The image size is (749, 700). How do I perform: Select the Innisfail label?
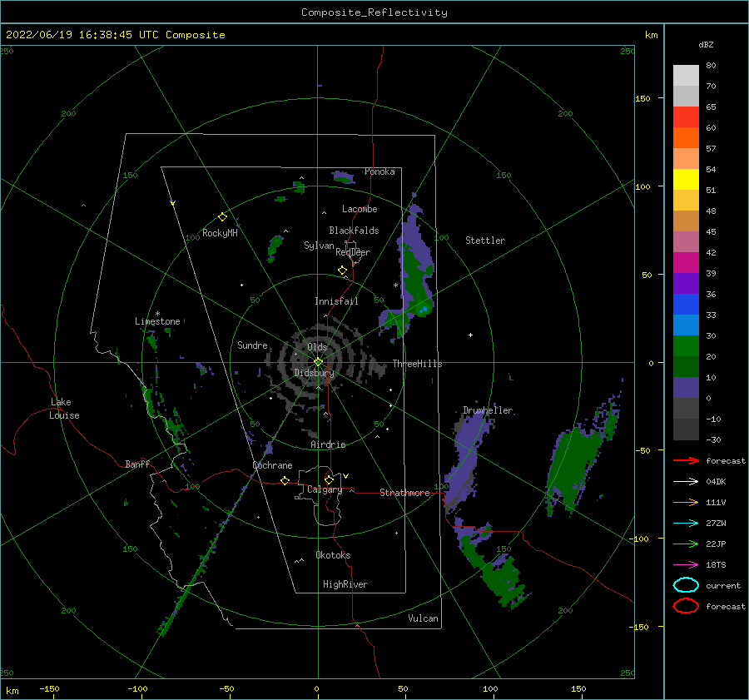click(x=336, y=301)
